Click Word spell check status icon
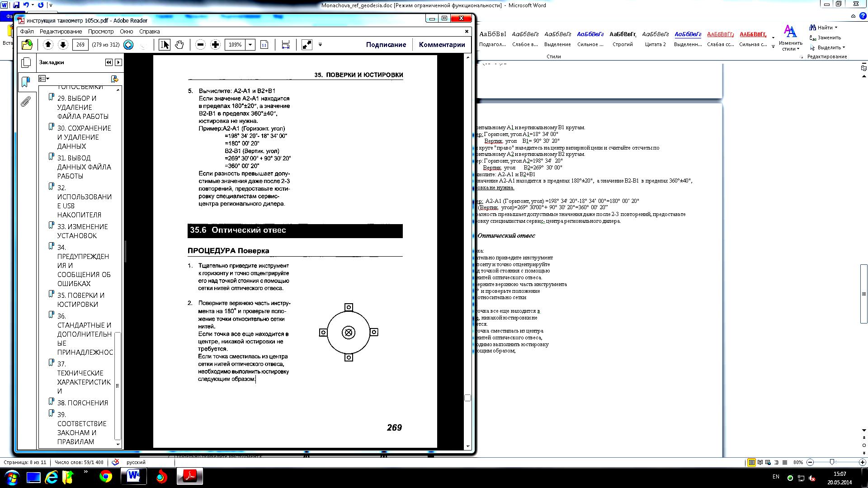 coord(115,462)
